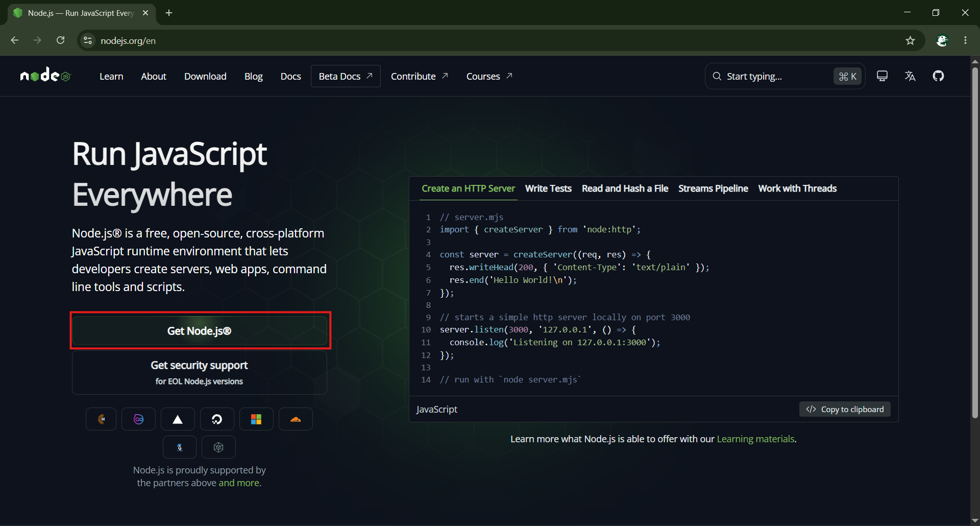Click the Microsoft partner logo

click(x=256, y=419)
